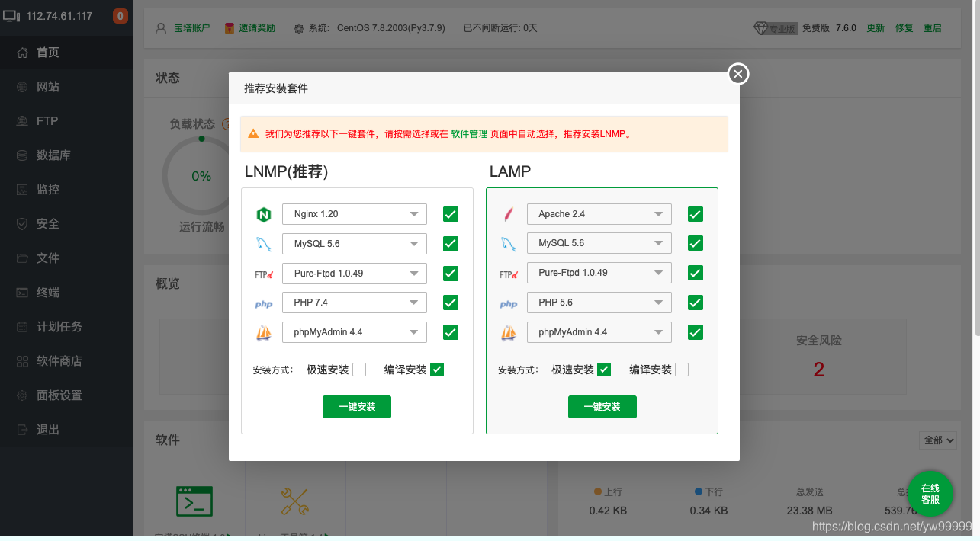The width and height of the screenshot is (980, 541).
Task: Click the MySQL dolphin icon in LAMP
Action: (x=508, y=244)
